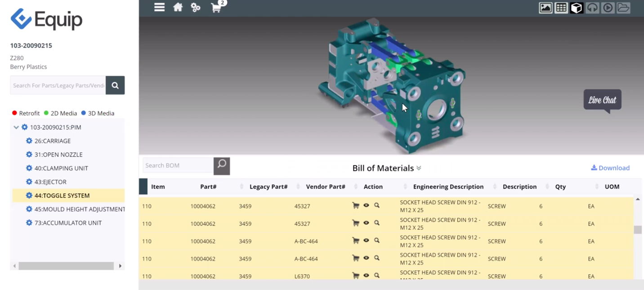Click the sidebar parts search magnifier button

115,85
